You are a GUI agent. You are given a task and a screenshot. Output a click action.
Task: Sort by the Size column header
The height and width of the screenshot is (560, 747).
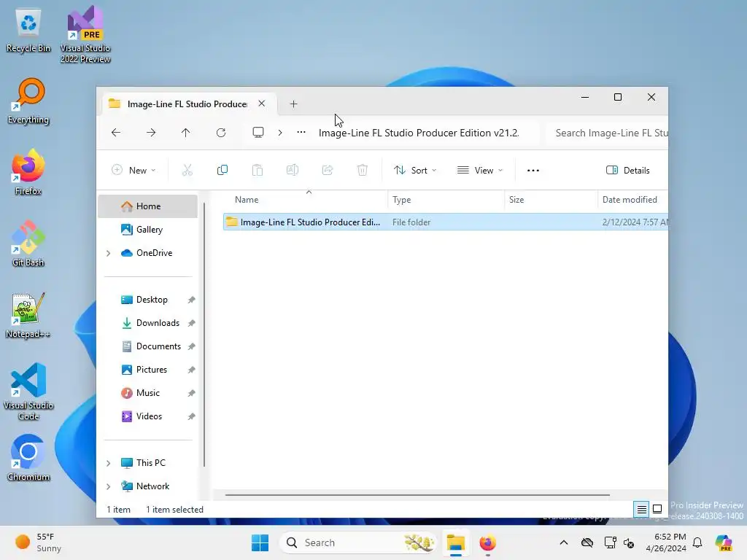pyautogui.click(x=516, y=200)
